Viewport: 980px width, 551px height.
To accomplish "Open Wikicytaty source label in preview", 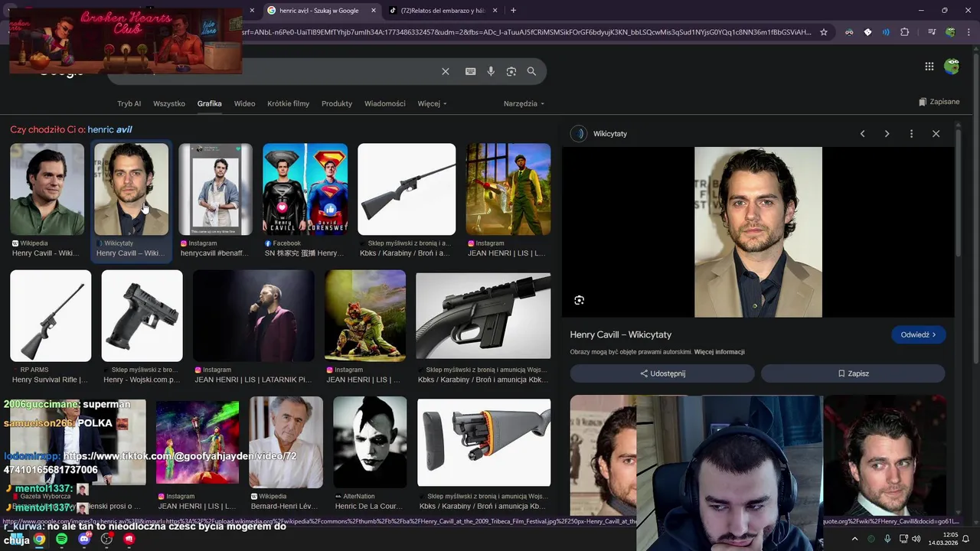I will point(610,134).
